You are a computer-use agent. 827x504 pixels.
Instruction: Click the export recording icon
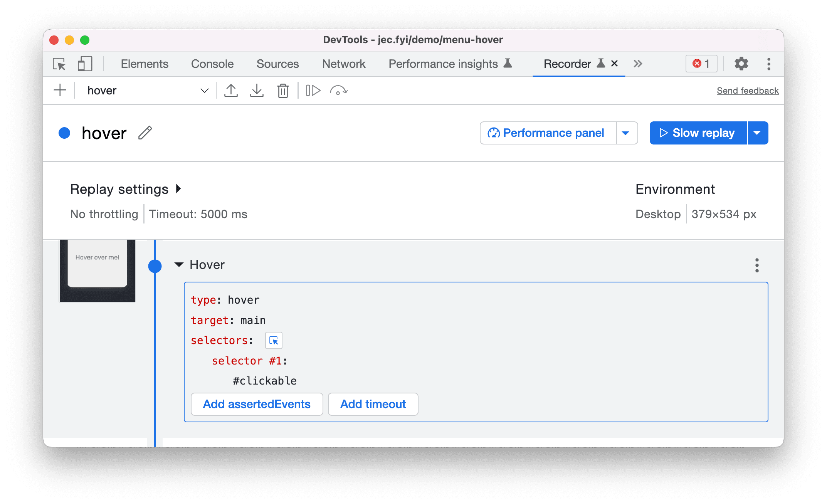pyautogui.click(x=231, y=90)
